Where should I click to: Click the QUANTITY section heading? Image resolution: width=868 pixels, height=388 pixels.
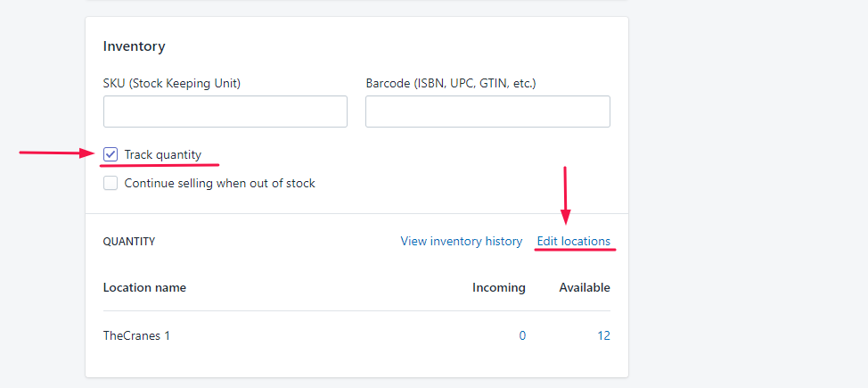click(x=129, y=241)
